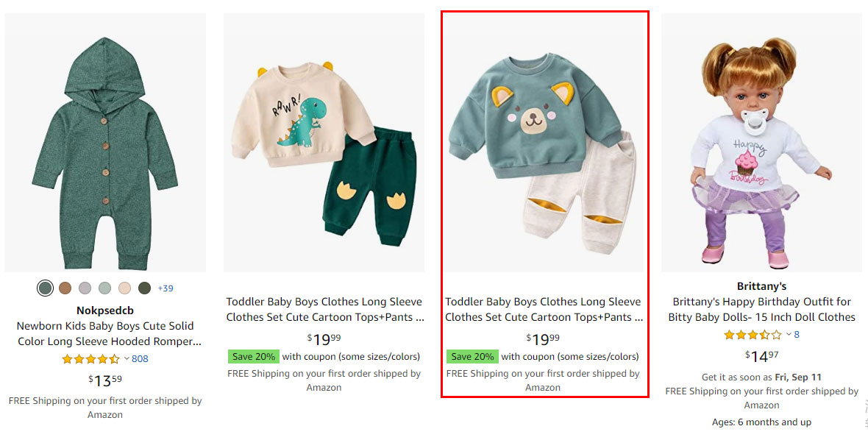Choose the light gray color swatch
The width and height of the screenshot is (868, 440).
(x=85, y=288)
